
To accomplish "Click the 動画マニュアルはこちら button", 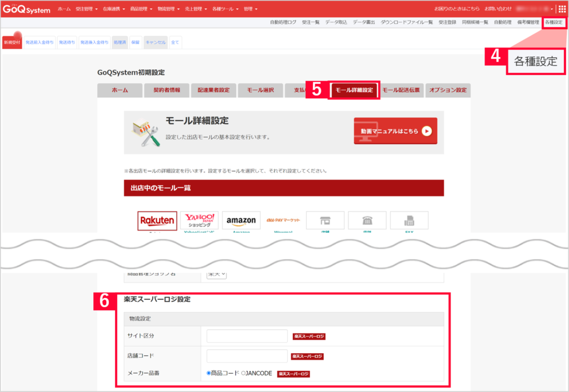I will pyautogui.click(x=395, y=131).
